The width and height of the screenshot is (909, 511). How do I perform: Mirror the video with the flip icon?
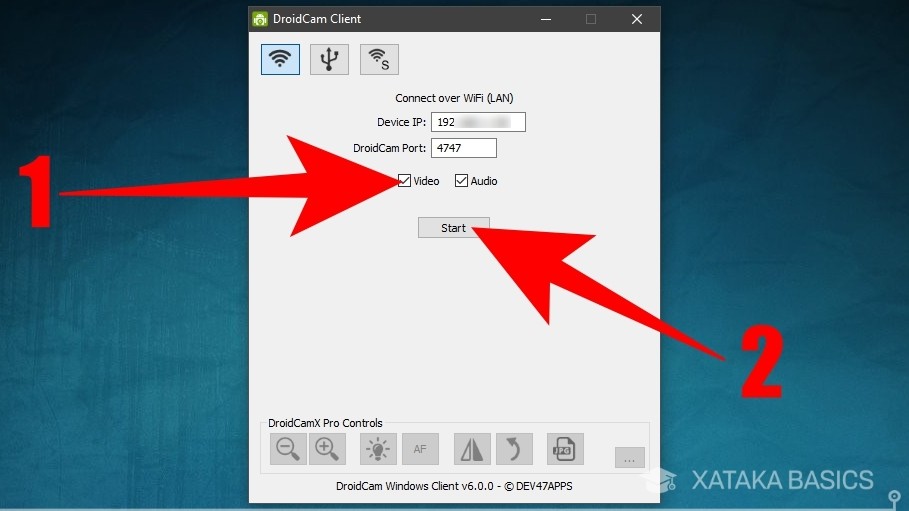[472, 449]
